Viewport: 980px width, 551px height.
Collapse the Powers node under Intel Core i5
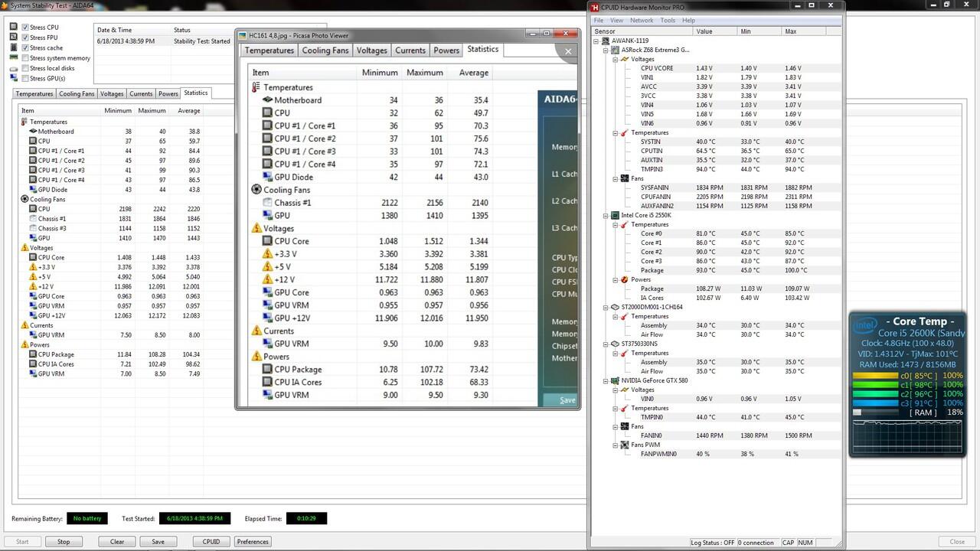pos(615,279)
